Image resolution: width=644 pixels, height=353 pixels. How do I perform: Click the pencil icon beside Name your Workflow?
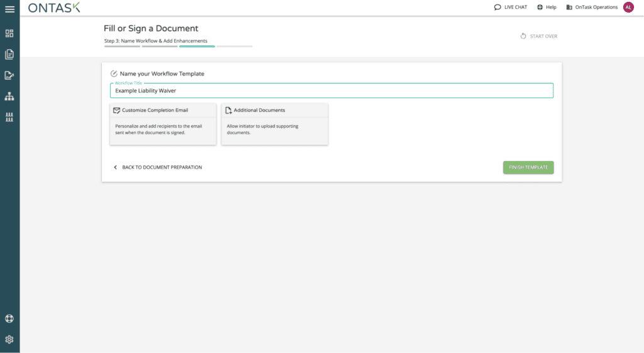pos(114,74)
